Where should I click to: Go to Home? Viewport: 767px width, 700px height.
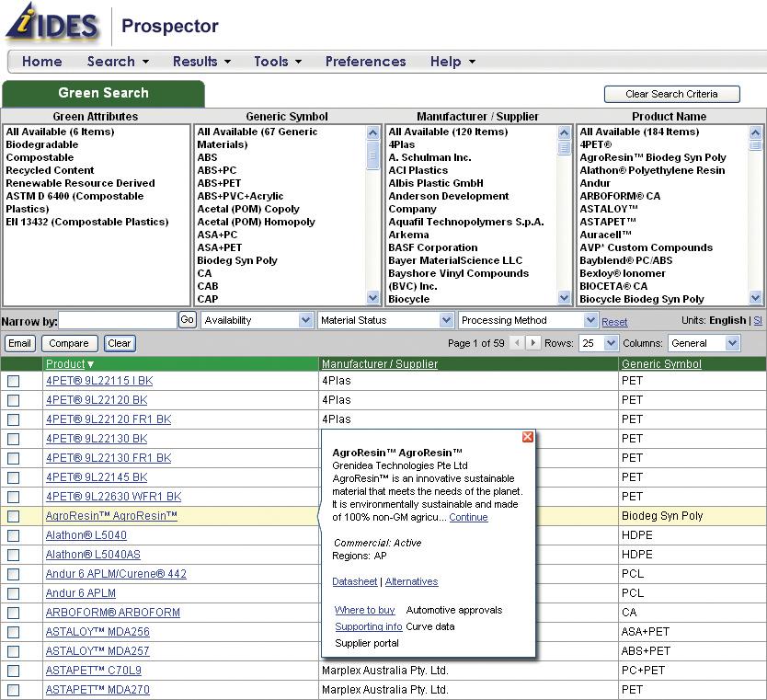[42, 62]
